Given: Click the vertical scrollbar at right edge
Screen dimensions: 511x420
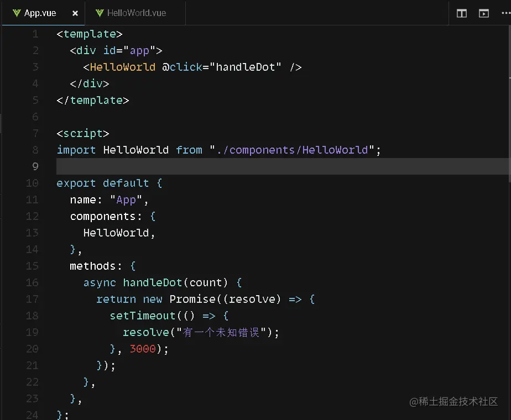Looking at the screenshot, I should 510,104.
